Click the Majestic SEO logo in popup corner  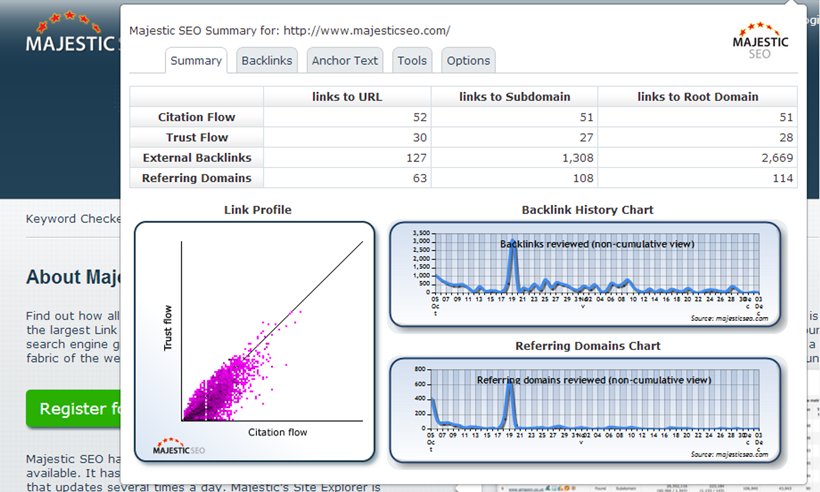760,41
